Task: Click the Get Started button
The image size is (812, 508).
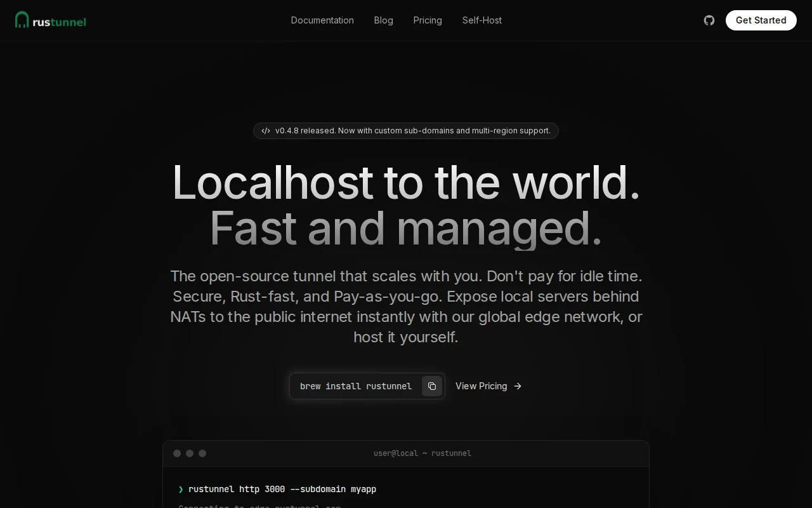Action: [x=761, y=20]
